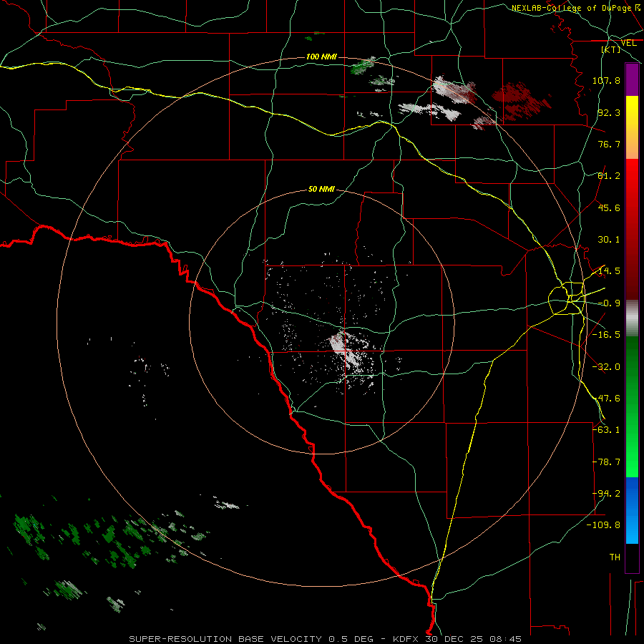This screenshot has width=644, height=644.
Task: Click the VEL legend title
Action: pyautogui.click(x=628, y=43)
